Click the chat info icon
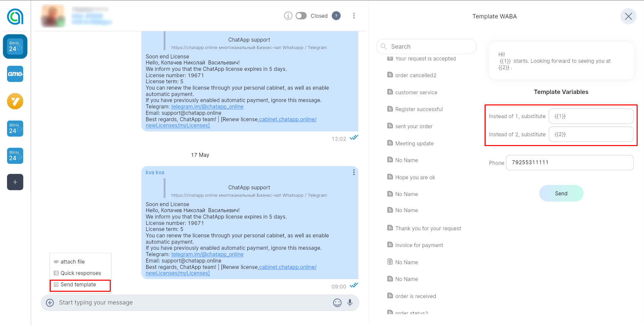The height and width of the screenshot is (325, 644). point(288,16)
